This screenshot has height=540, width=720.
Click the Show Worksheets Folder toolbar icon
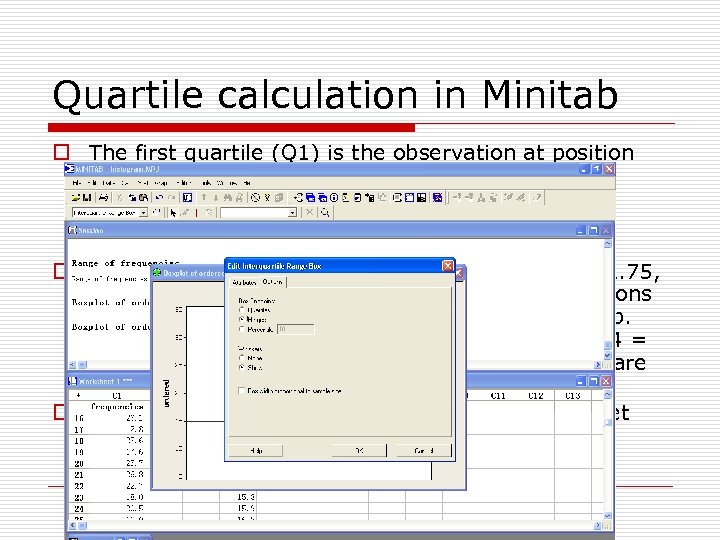pos(310,197)
